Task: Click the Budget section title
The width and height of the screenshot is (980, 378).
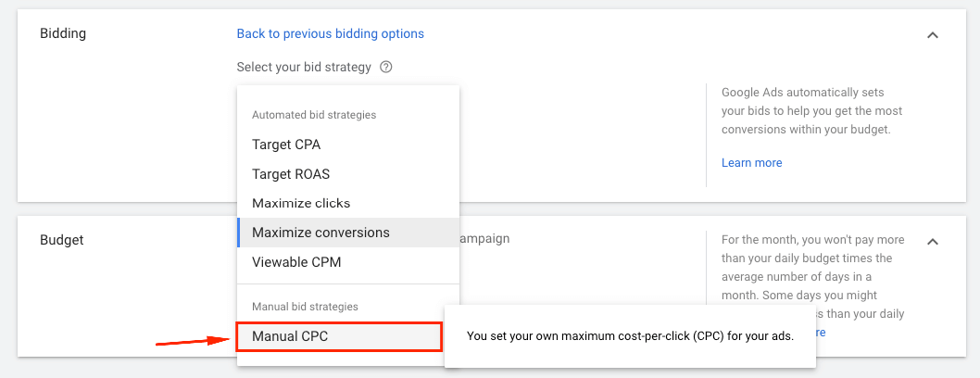Action: click(x=62, y=240)
